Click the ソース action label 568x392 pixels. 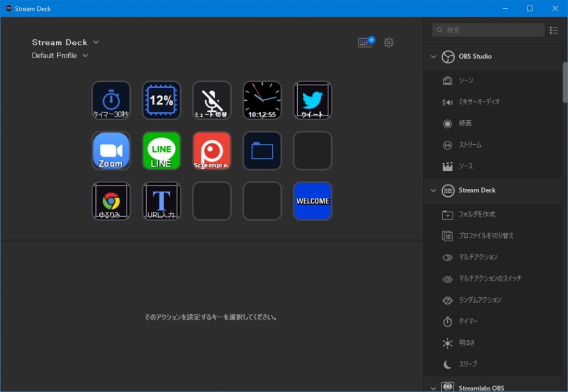coord(466,166)
